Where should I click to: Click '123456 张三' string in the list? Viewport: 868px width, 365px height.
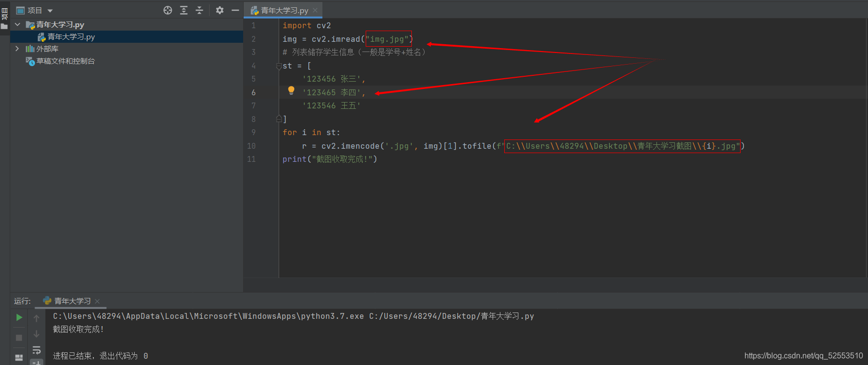(332, 79)
